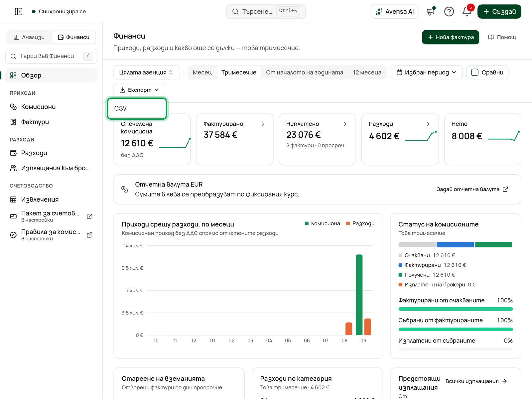Select От началото на годината tab
The height and width of the screenshot is (399, 532).
(305, 72)
